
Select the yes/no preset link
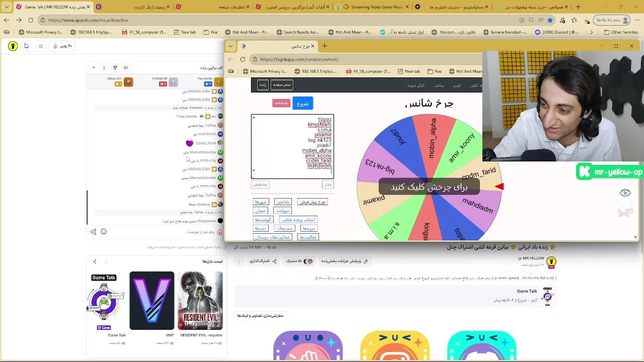click(283, 202)
